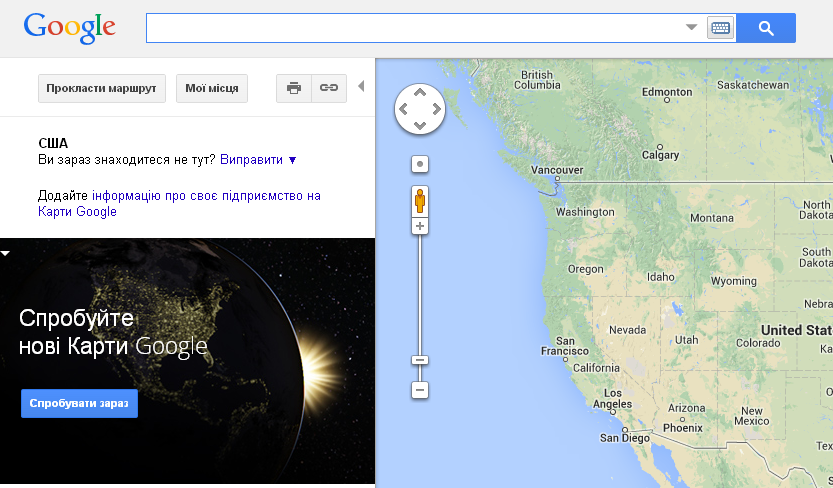Screen dimensions: 833x488
Task: Open Мої місця
Action: pyautogui.click(x=211, y=88)
